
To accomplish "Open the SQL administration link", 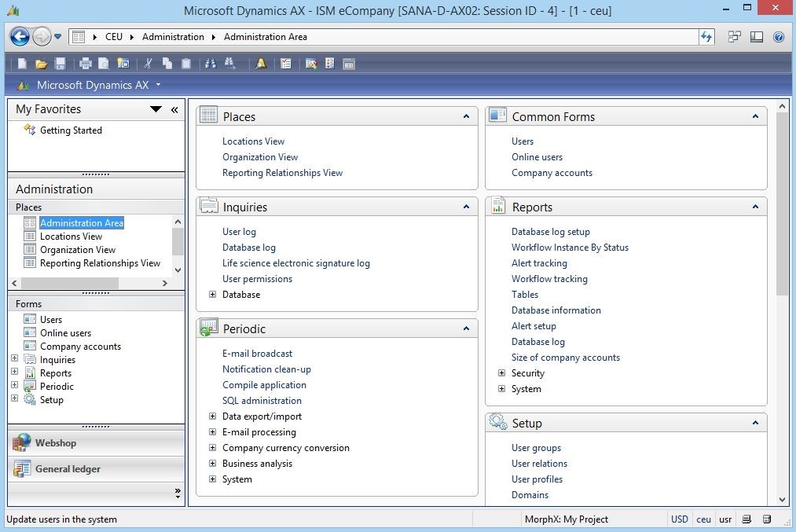I will pyautogui.click(x=262, y=401).
